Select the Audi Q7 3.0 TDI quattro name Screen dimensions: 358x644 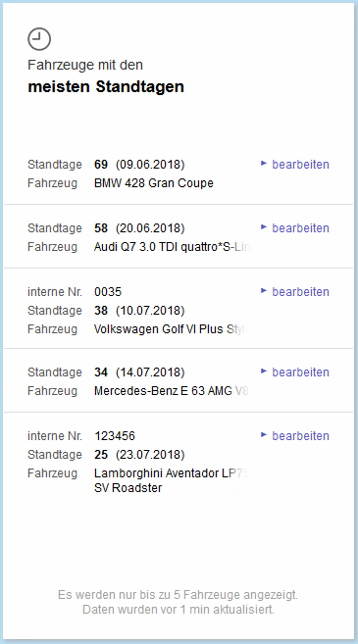[173, 247]
